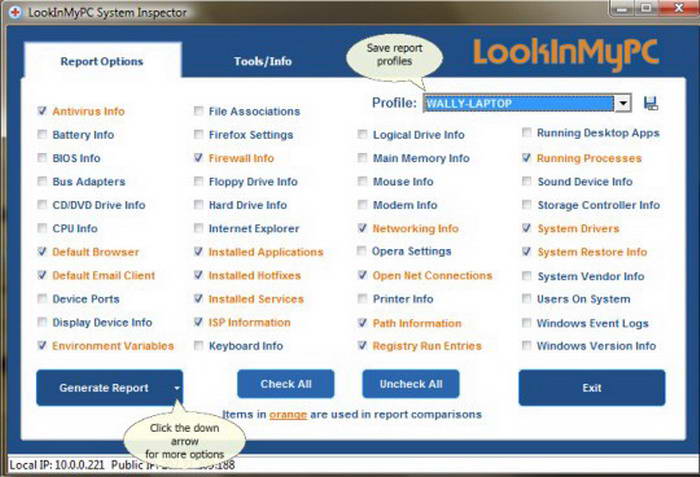Click the Profile: label text
Viewport: 700px width, 477px height.
click(394, 103)
